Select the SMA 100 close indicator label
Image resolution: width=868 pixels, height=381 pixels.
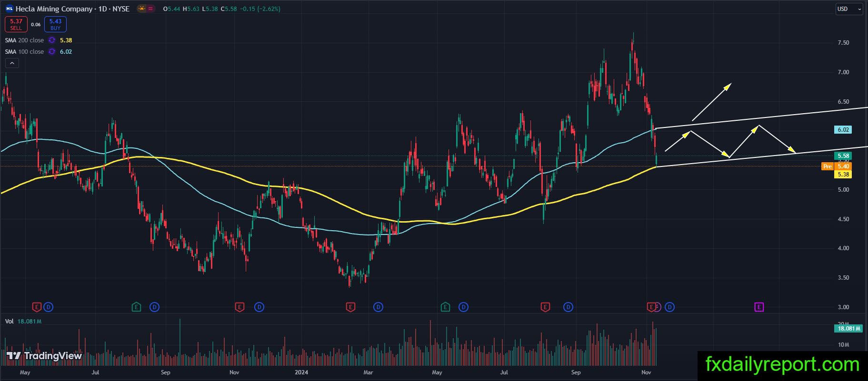(24, 52)
